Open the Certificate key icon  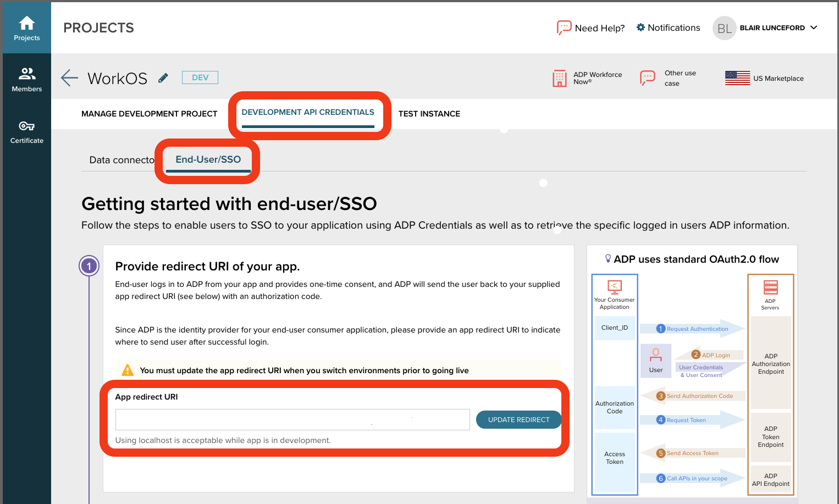(x=26, y=126)
